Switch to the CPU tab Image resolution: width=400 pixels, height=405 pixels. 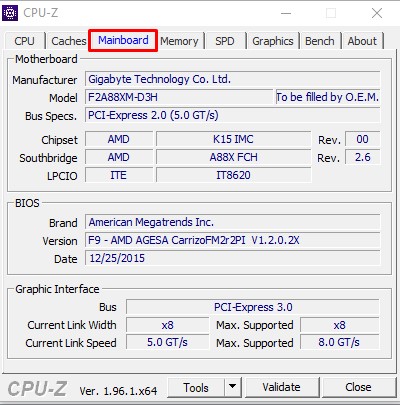[x=24, y=41]
